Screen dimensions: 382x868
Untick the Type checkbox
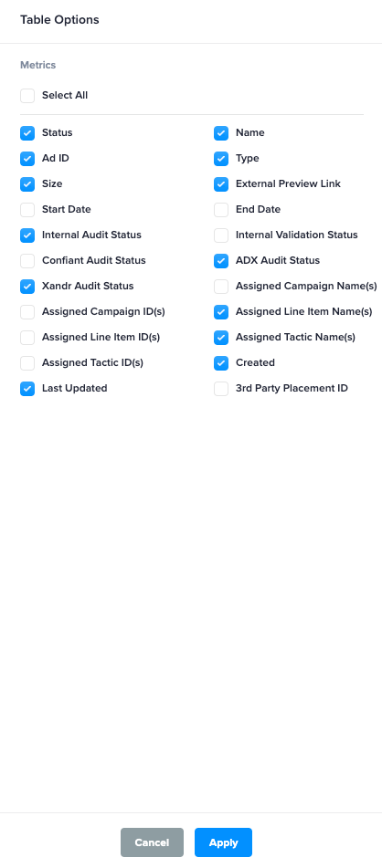221,159
